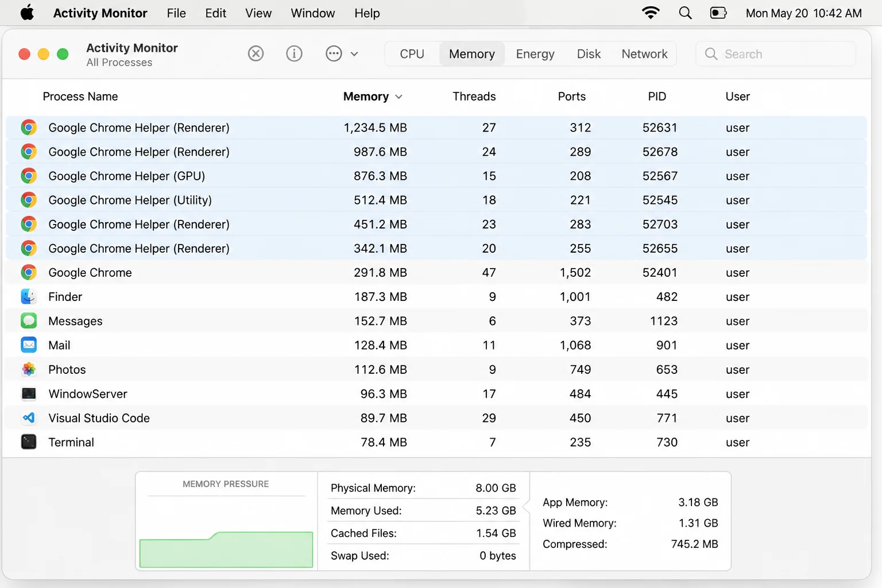Click the Compressed 745.2 MB value
This screenshot has height=588, width=882.
[x=694, y=544]
